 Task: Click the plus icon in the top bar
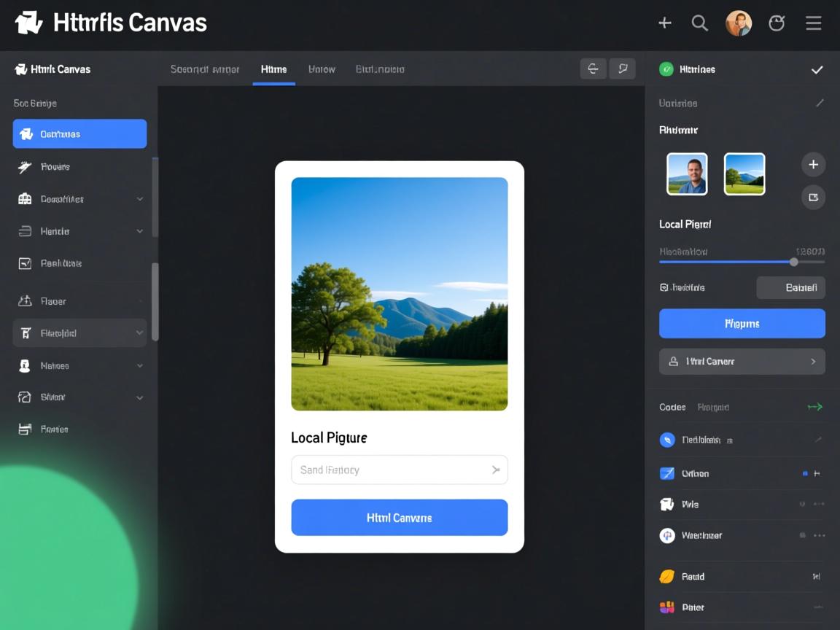click(x=664, y=23)
